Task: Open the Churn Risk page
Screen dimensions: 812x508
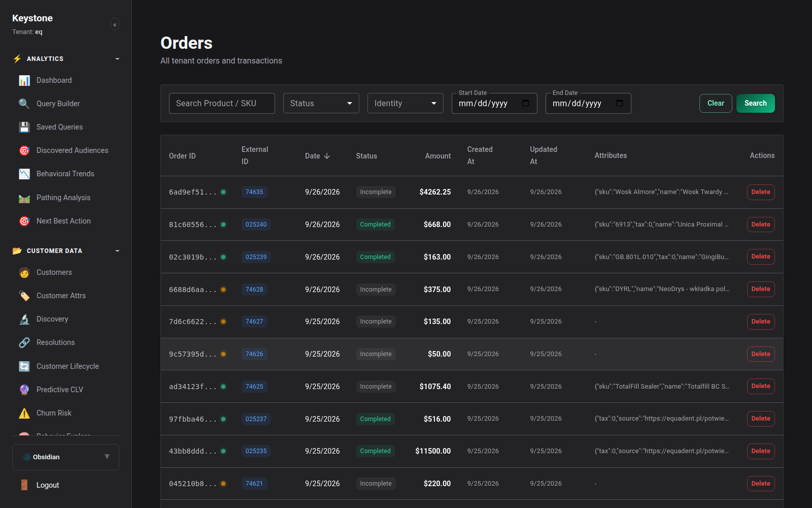Action: [x=54, y=413]
